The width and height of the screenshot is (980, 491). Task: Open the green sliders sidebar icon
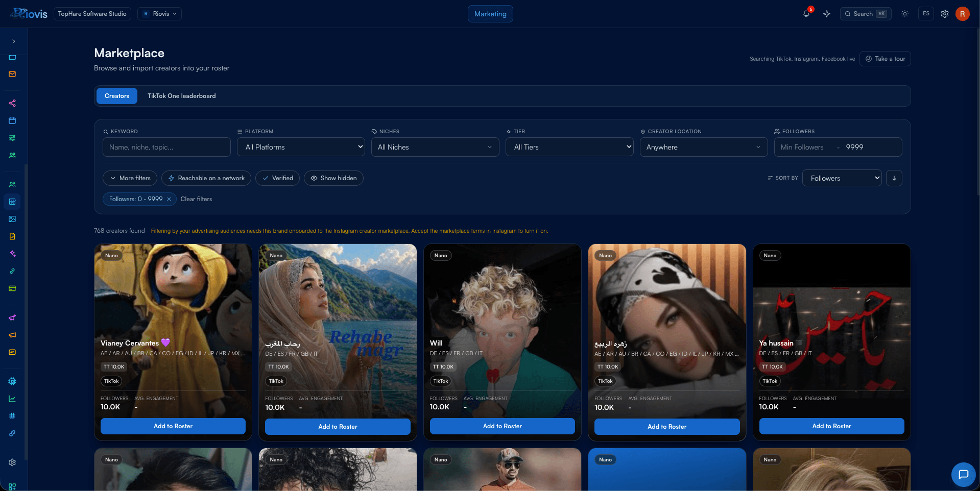coord(12,138)
